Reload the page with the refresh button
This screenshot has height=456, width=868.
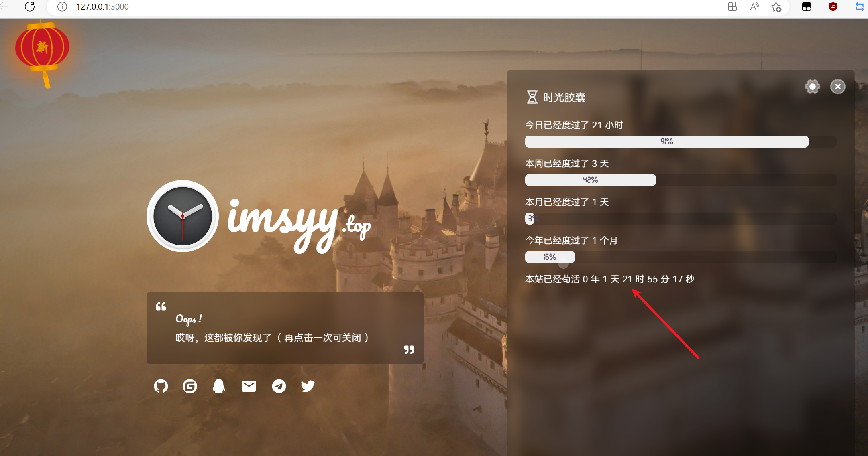coord(30,7)
